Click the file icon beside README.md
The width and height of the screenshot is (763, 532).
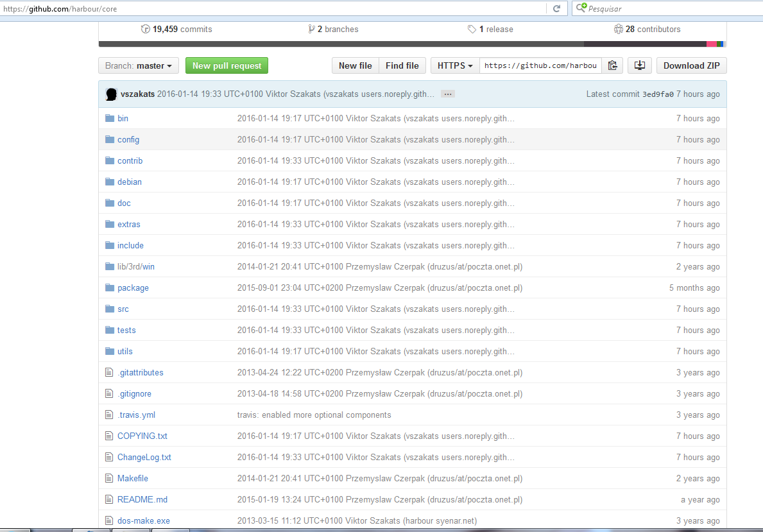[x=109, y=499]
